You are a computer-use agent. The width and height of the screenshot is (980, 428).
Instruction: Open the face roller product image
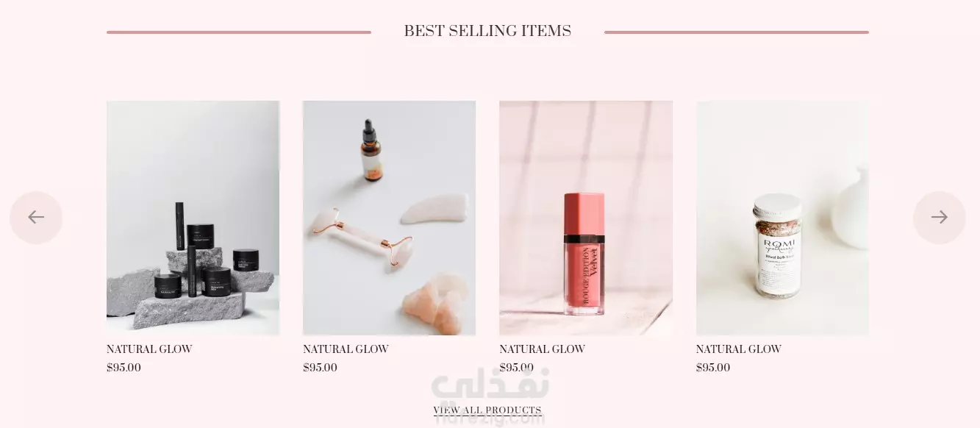[389, 218]
